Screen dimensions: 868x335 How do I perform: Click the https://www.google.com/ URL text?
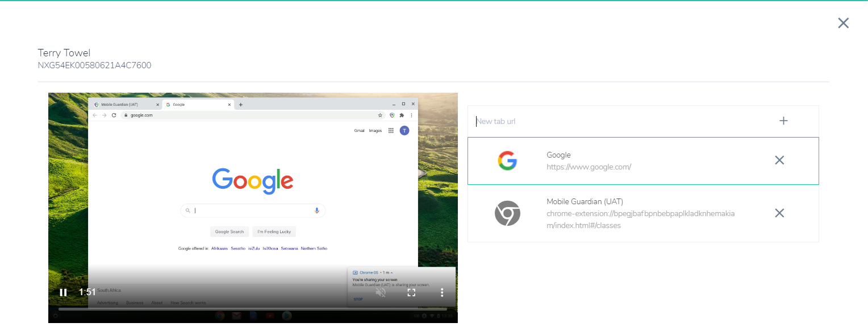pos(589,167)
